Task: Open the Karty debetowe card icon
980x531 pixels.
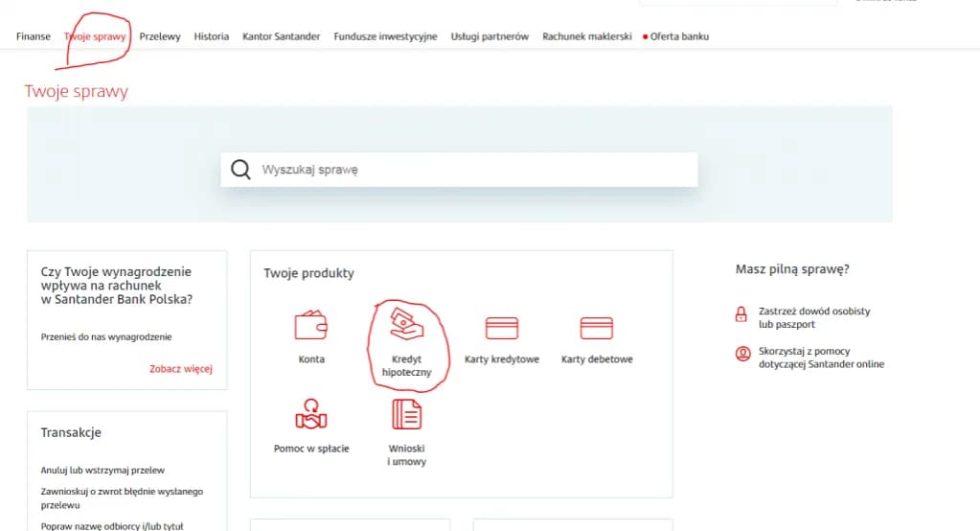Action: 596,328
